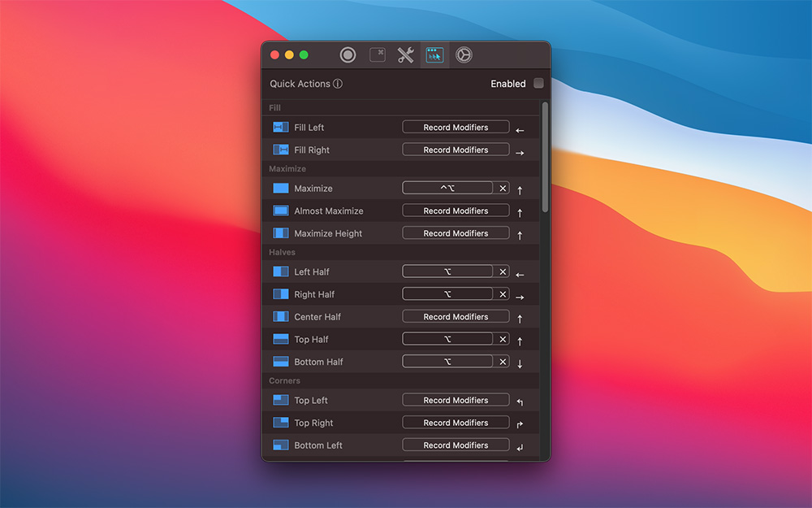This screenshot has width=812, height=508.
Task: Click the down arrow beside Bottom Half
Action: click(520, 364)
